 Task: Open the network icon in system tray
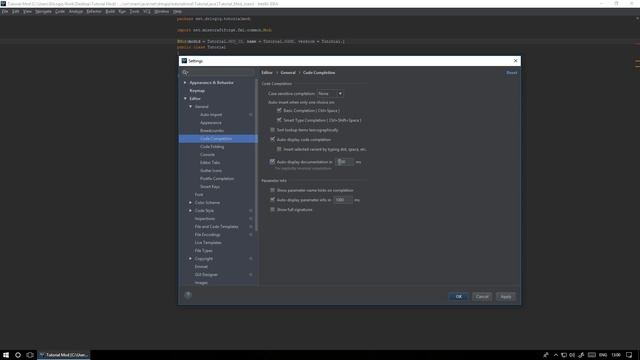point(564,355)
